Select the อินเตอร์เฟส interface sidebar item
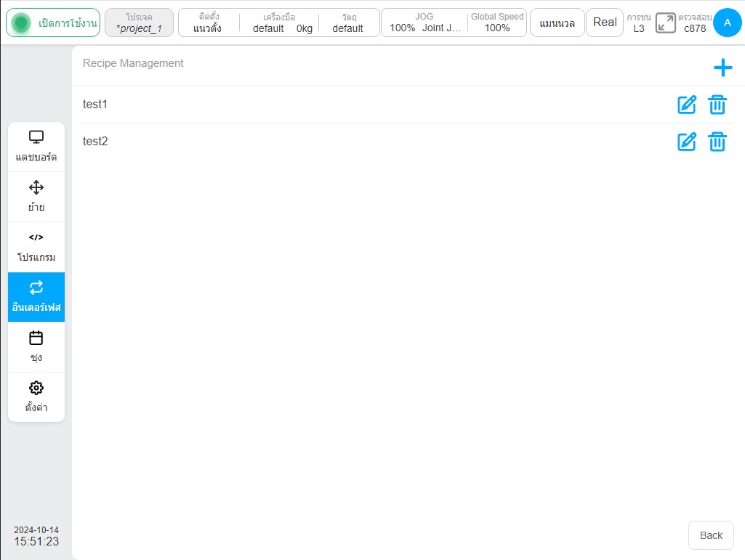 [x=36, y=297]
